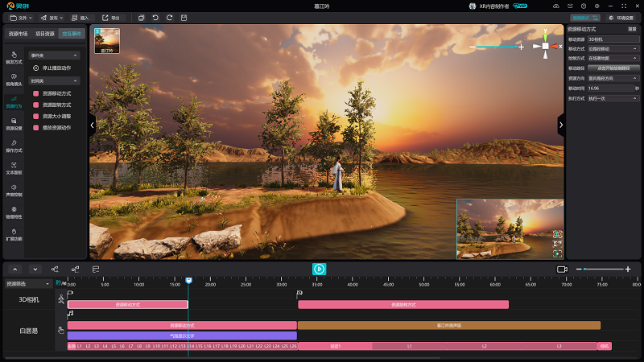The height and width of the screenshot is (362, 644).
Task: Collapse the right properties panel arrow
Action: (561, 125)
